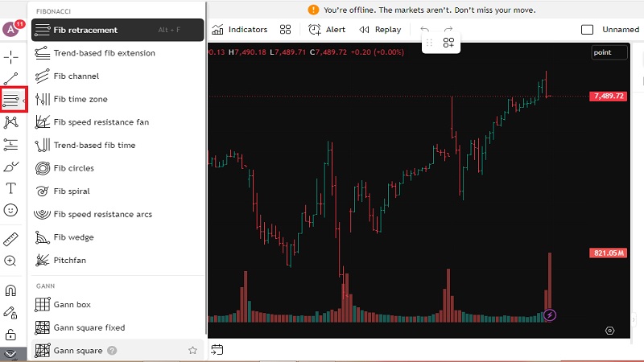The height and width of the screenshot is (362, 644).
Task: Choose Fib wedge tool
Action: click(x=118, y=237)
